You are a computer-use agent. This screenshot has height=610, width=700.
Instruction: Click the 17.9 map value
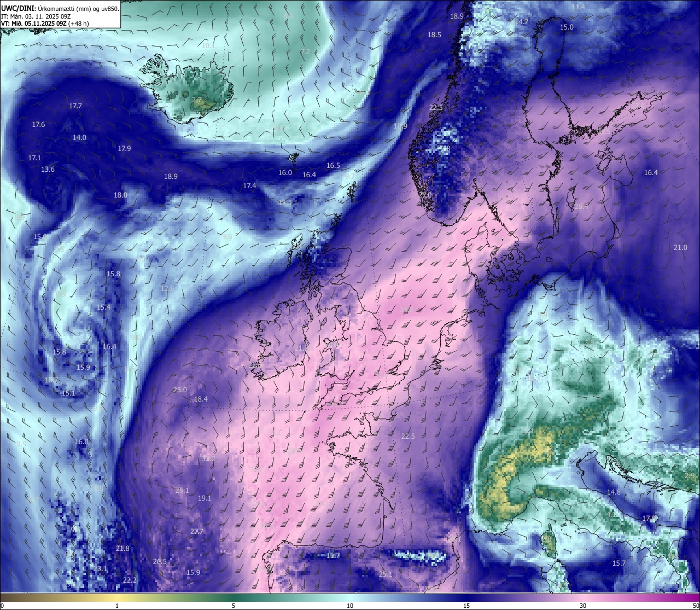pos(124,149)
